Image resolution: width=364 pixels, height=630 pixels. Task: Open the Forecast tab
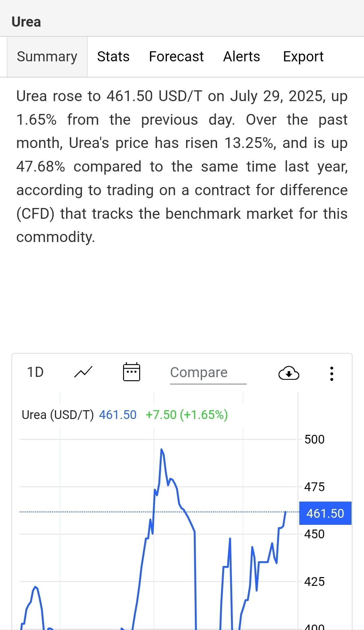tap(176, 57)
